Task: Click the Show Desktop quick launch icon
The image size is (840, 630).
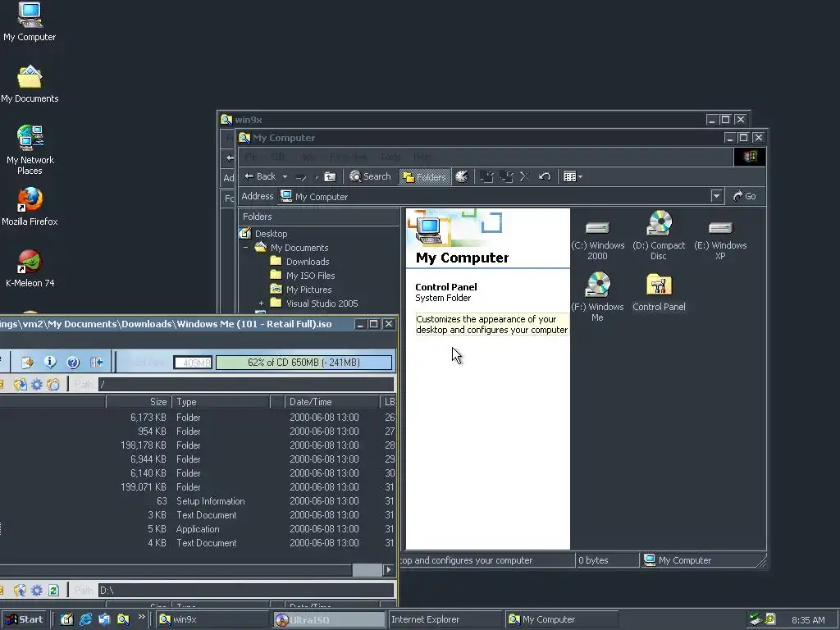Action: 66,619
